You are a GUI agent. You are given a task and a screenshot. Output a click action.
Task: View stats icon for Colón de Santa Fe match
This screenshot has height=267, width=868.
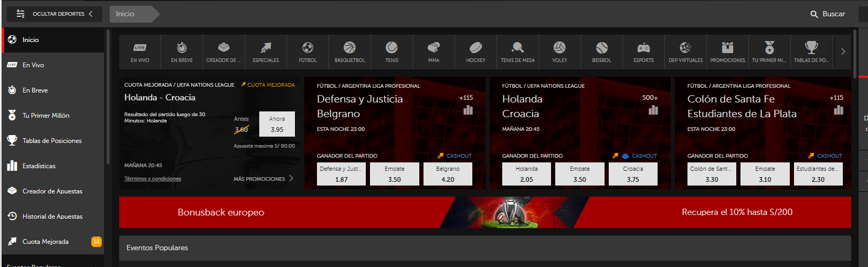pyautogui.click(x=839, y=110)
